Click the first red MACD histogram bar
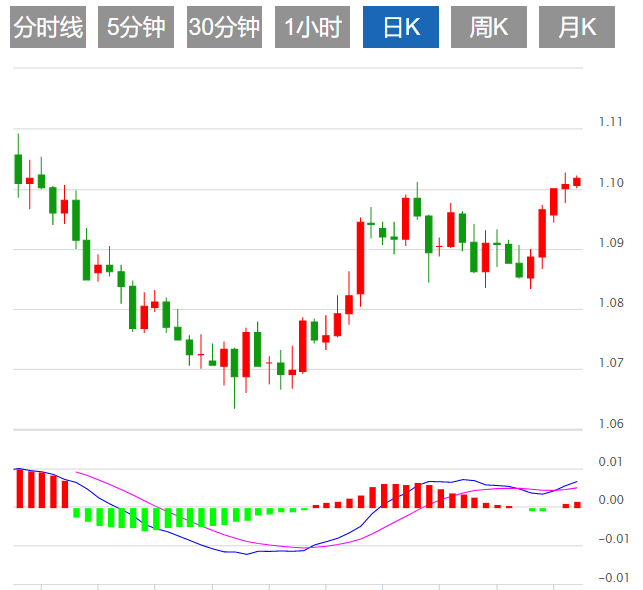 [20, 488]
